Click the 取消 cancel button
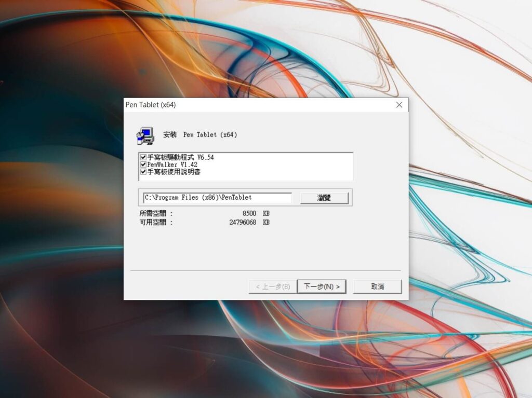 377,286
